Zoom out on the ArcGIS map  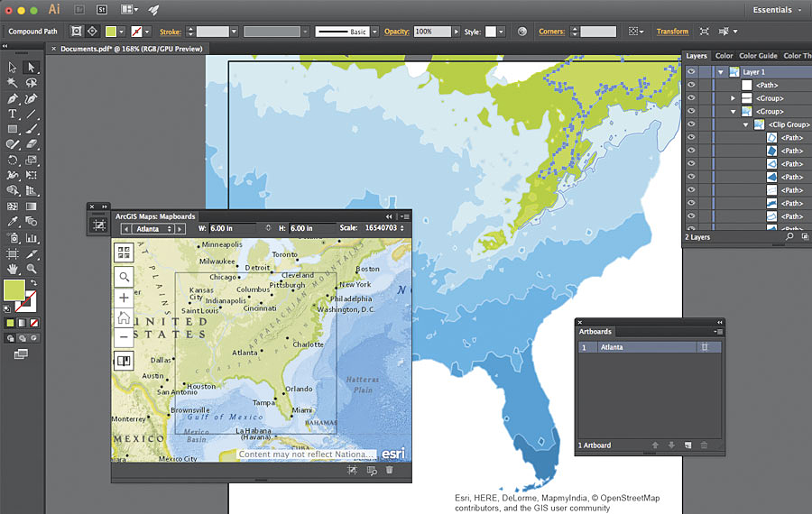pos(125,338)
